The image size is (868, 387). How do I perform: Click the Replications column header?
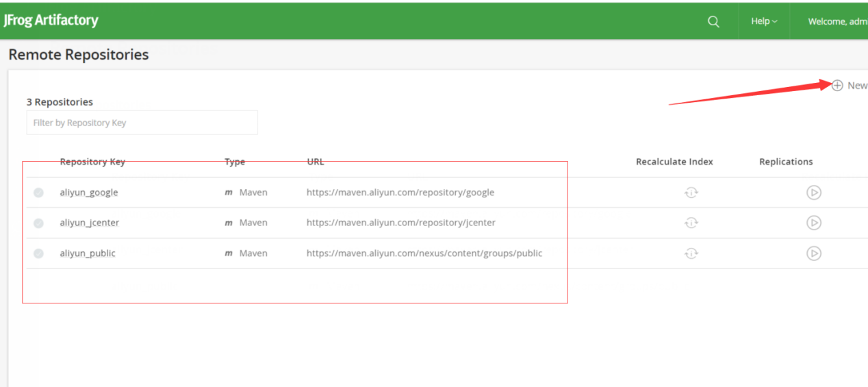[786, 162]
